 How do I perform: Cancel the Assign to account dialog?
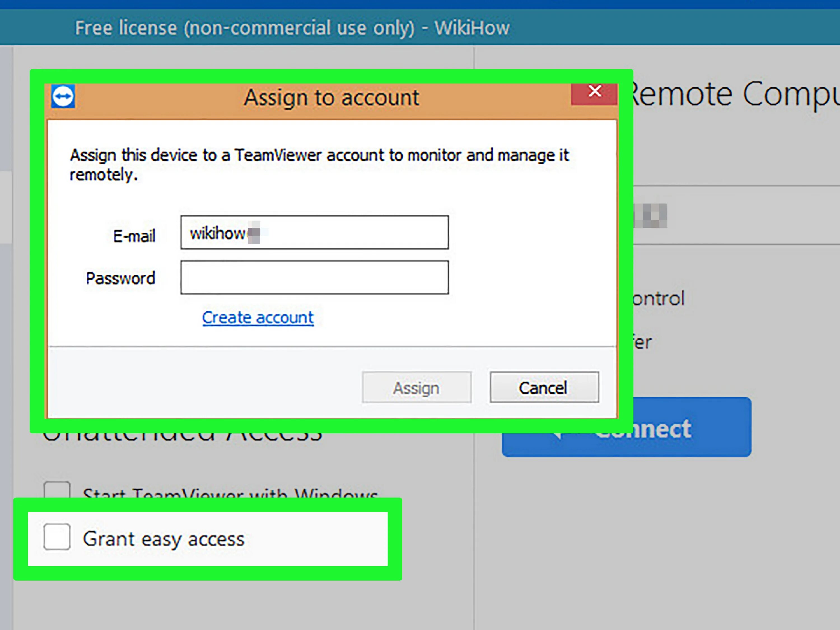(x=544, y=388)
